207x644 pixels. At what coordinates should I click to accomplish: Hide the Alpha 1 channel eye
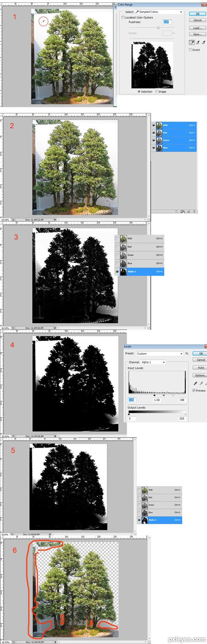point(117,272)
